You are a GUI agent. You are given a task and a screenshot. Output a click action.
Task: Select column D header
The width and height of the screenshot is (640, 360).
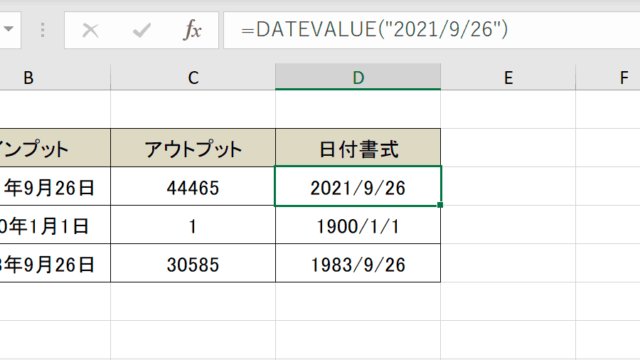point(358,77)
